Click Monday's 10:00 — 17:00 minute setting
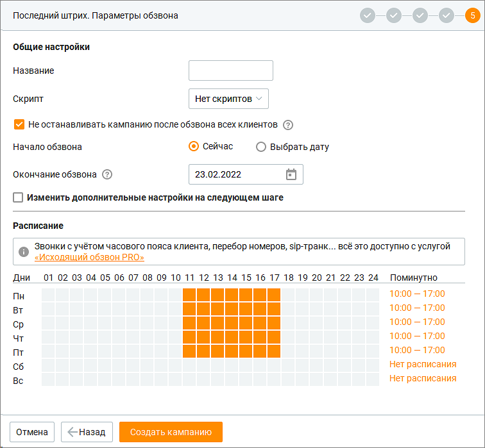 417,294
